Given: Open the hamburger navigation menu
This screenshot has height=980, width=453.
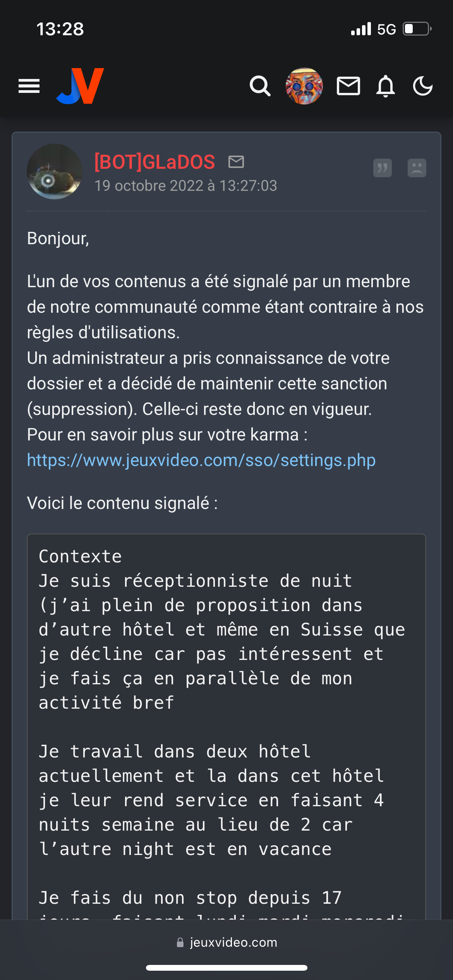Looking at the screenshot, I should coord(29,86).
